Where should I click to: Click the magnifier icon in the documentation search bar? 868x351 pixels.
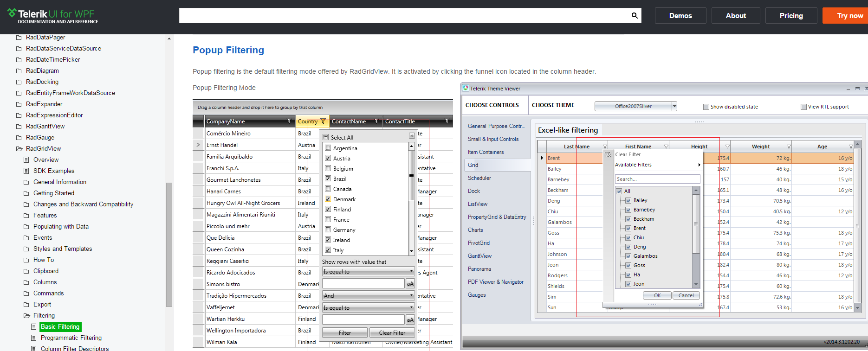(635, 15)
